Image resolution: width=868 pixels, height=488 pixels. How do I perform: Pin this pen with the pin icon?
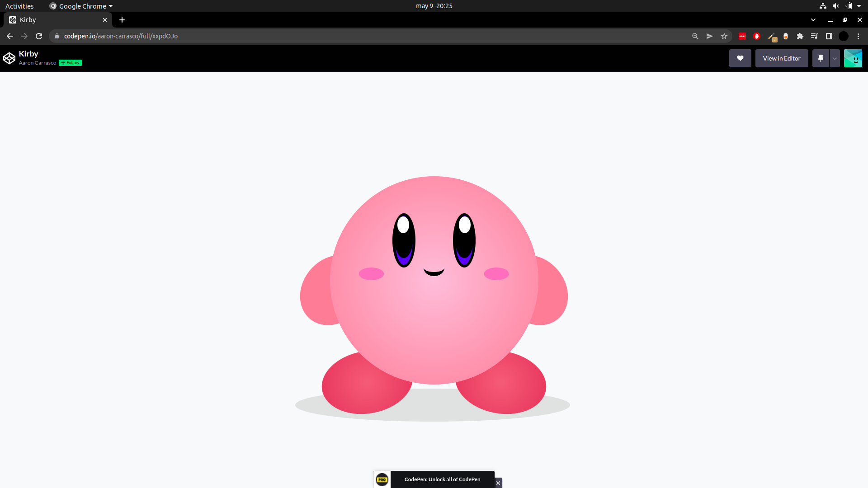821,58
